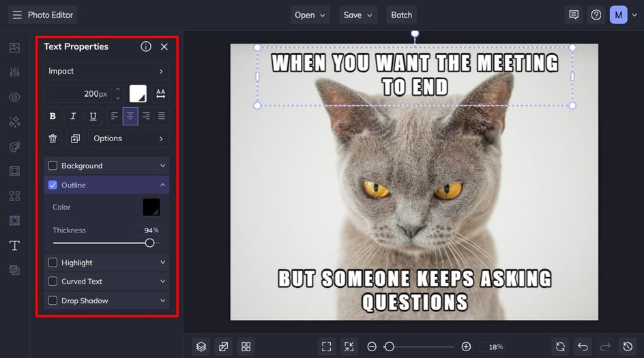Open the account menu chevron
Viewport: 644px width, 358px height.
634,15
